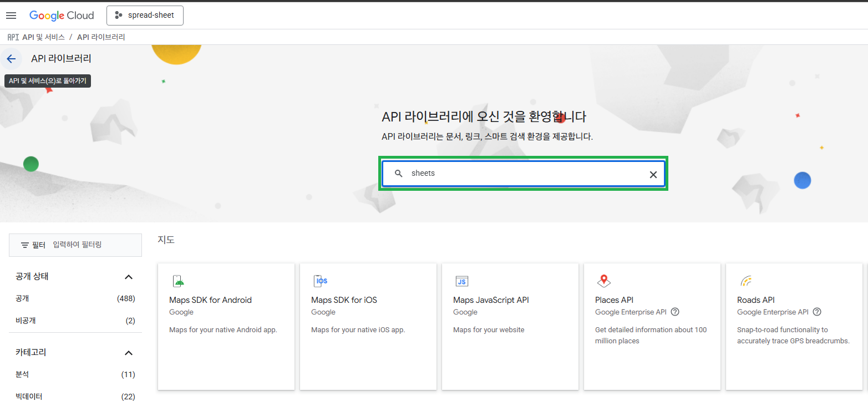Click the Places API pin icon
Image resolution: width=868 pixels, height=401 pixels.
coord(603,281)
